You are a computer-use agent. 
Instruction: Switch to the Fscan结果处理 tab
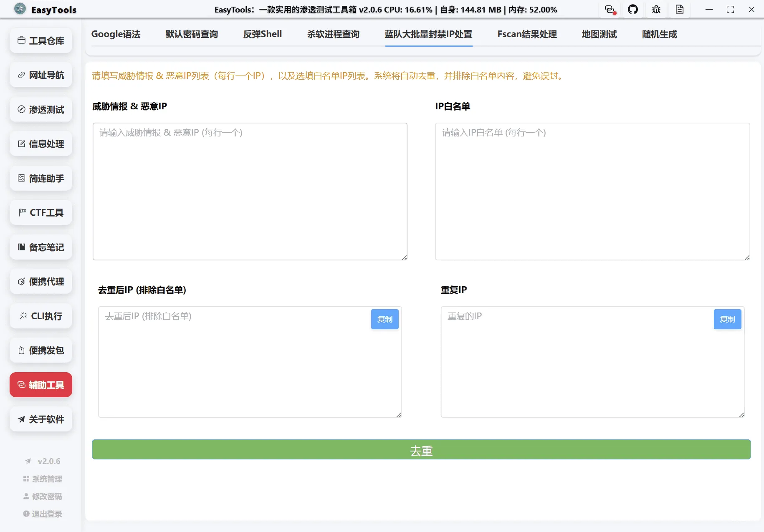[527, 34]
